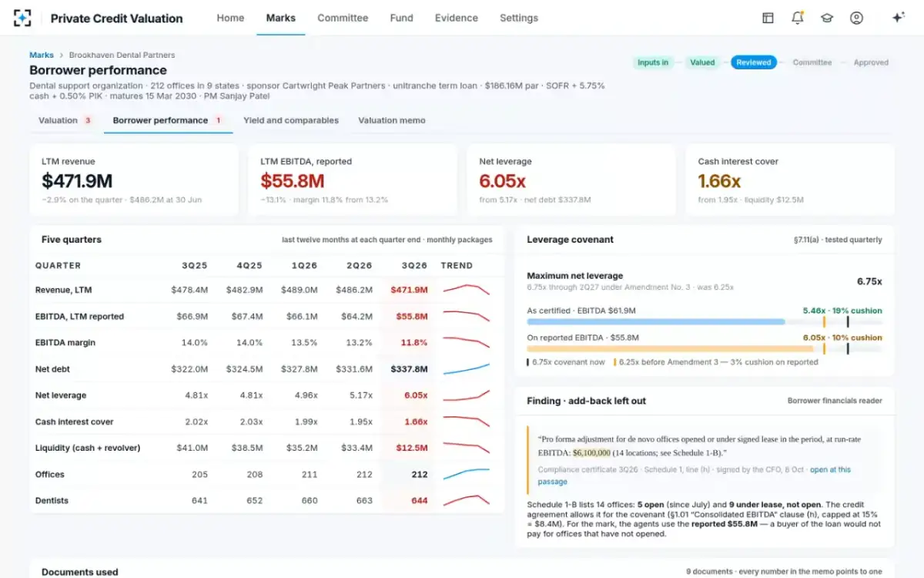Click the Revenue, LTM trend sparkline
Screen dimensions: 924x578
point(466,291)
